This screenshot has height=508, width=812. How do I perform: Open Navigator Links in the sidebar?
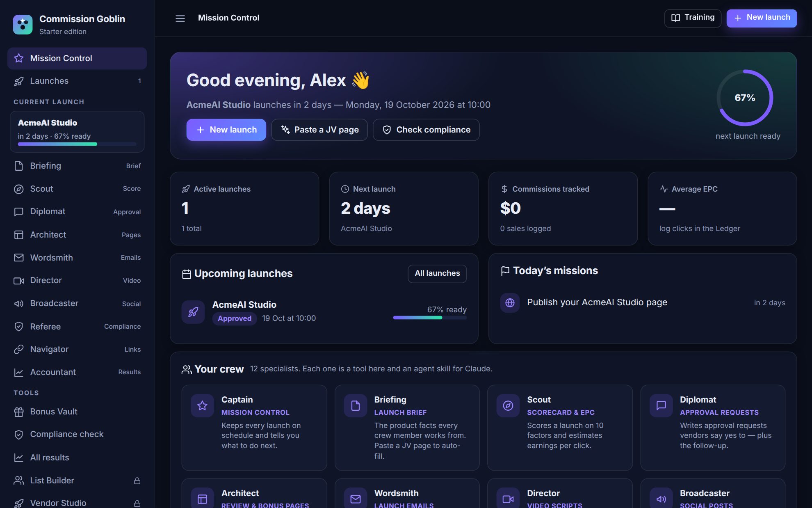[x=77, y=349]
